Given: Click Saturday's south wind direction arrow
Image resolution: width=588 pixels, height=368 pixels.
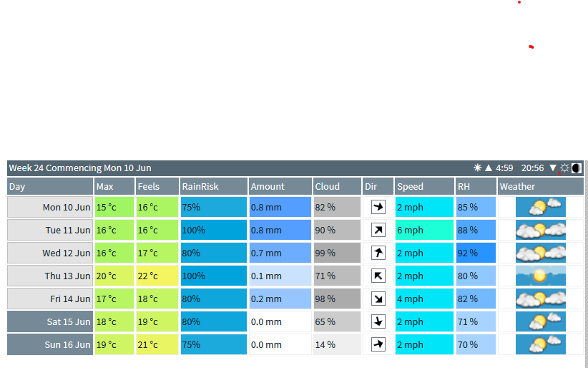Looking at the screenshot, I should tap(378, 321).
